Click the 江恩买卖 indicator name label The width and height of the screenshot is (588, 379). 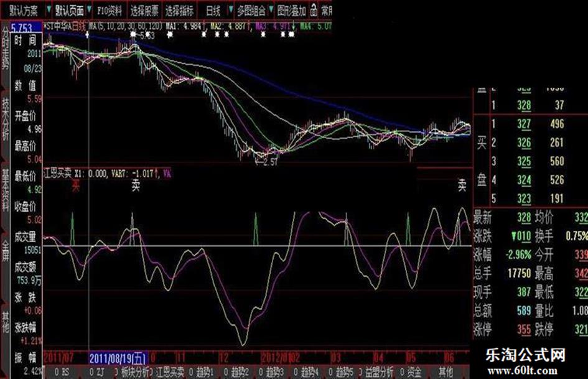58,174
